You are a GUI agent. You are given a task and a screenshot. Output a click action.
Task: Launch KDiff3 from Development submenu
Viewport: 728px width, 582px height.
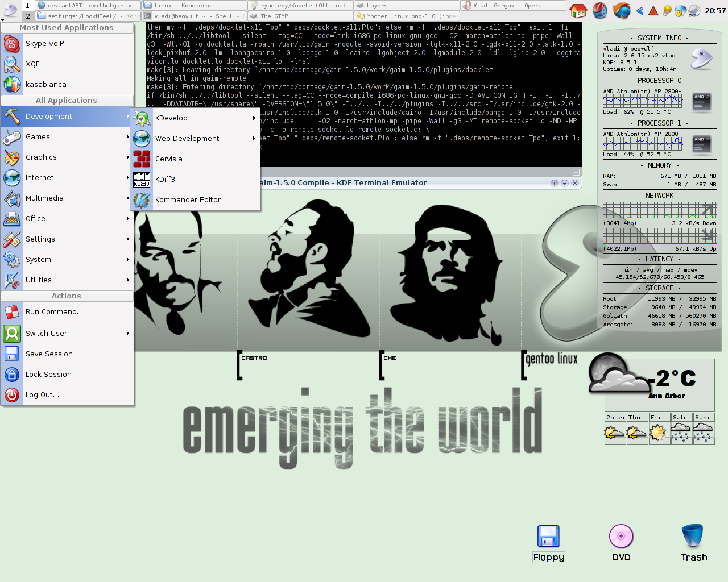coord(195,180)
